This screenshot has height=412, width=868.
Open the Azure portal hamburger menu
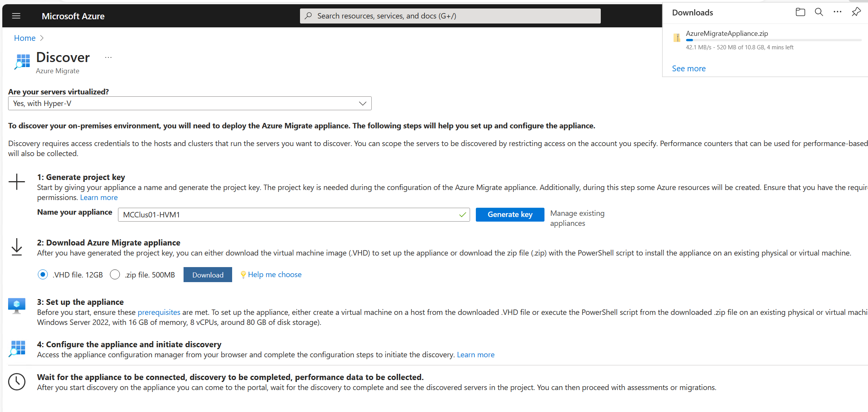coord(16,16)
